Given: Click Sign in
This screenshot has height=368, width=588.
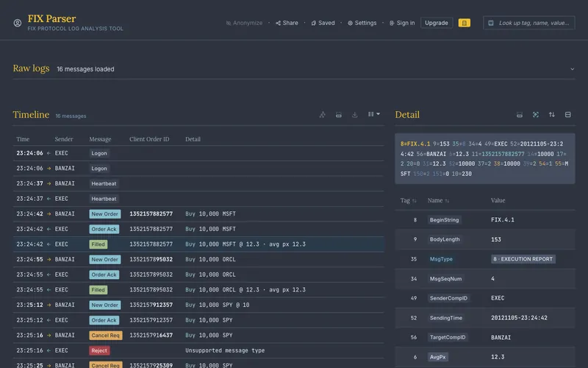Looking at the screenshot, I should 401,23.
